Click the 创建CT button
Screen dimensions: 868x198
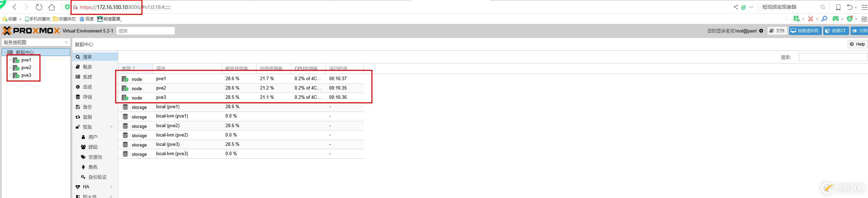click(836, 31)
